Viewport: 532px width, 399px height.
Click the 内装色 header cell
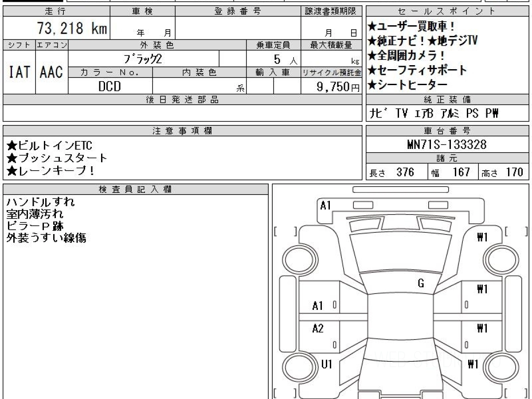point(199,72)
